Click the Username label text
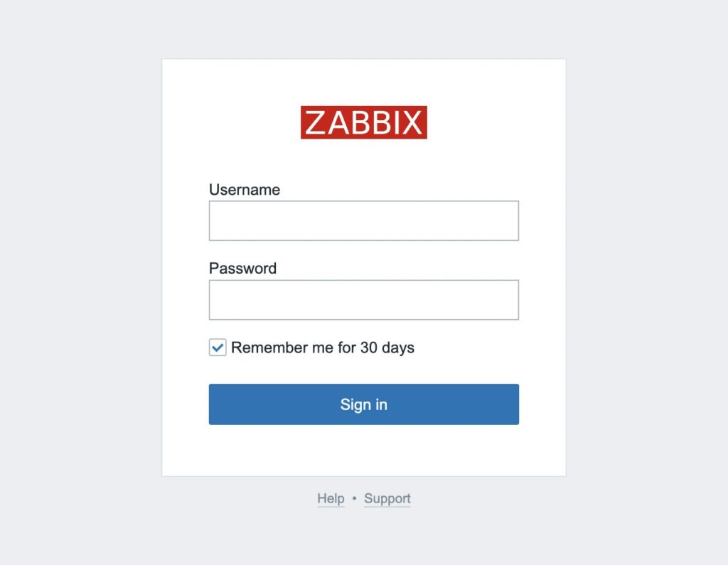Viewport: 728px width, 565px height. (x=245, y=190)
